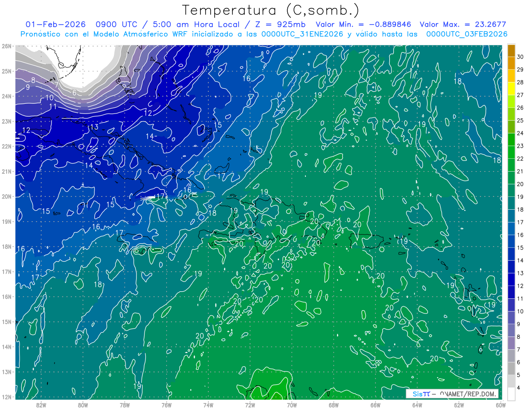
Task: Click the lavender legend swatch between 7 and 8
Action: (x=511, y=343)
